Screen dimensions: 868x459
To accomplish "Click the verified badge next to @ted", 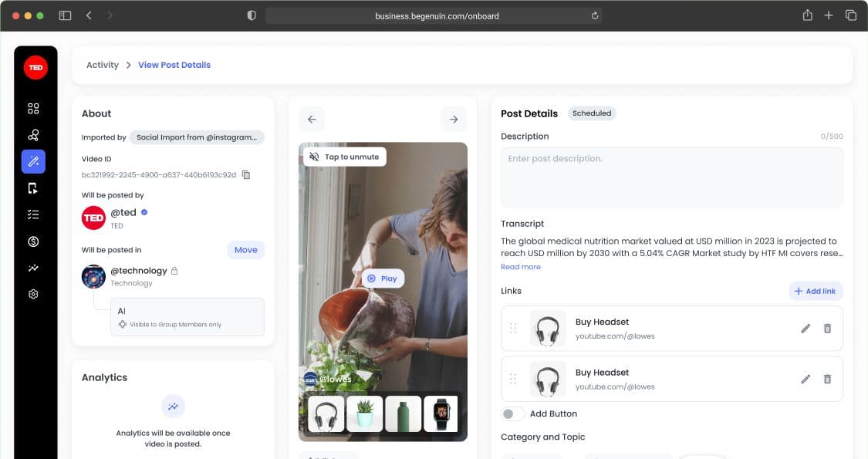I will point(144,212).
